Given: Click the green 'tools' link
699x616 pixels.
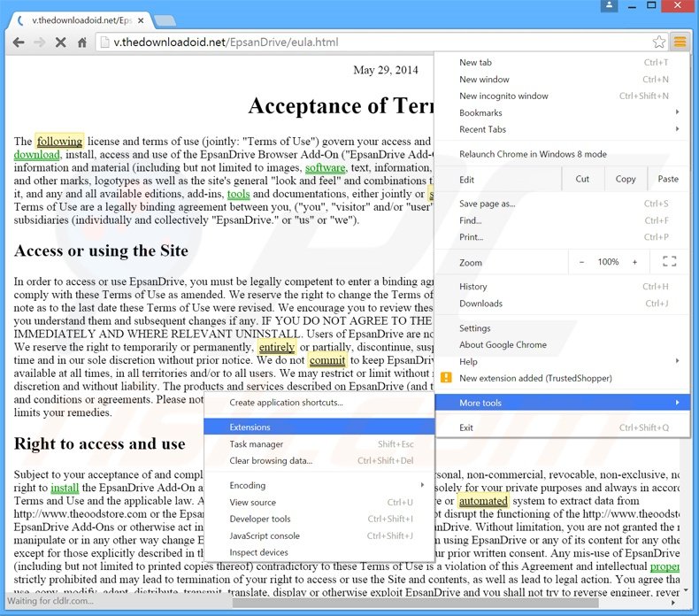Looking at the screenshot, I should pos(239,194).
